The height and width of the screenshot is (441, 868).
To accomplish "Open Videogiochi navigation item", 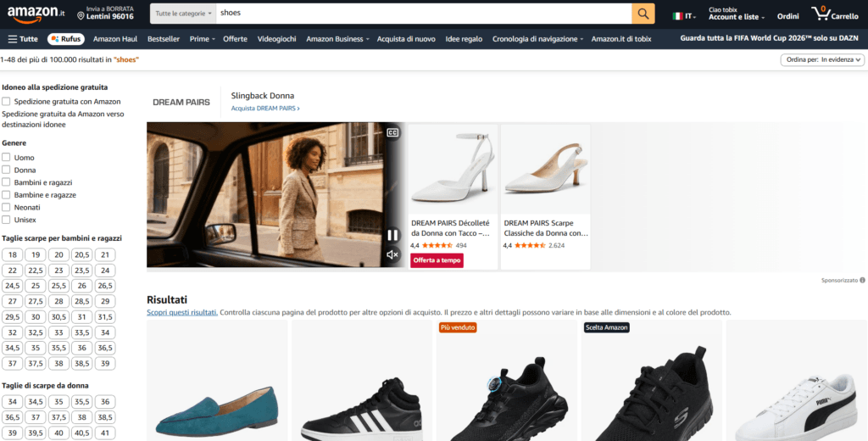I will click(x=277, y=39).
